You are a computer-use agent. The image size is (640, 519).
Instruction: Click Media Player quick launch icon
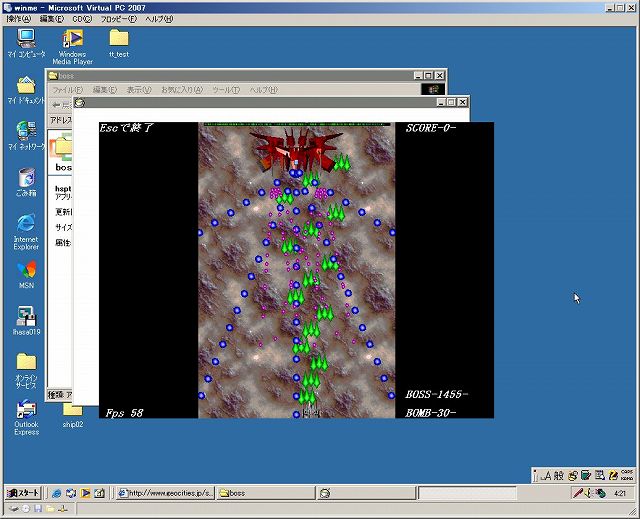coord(85,493)
